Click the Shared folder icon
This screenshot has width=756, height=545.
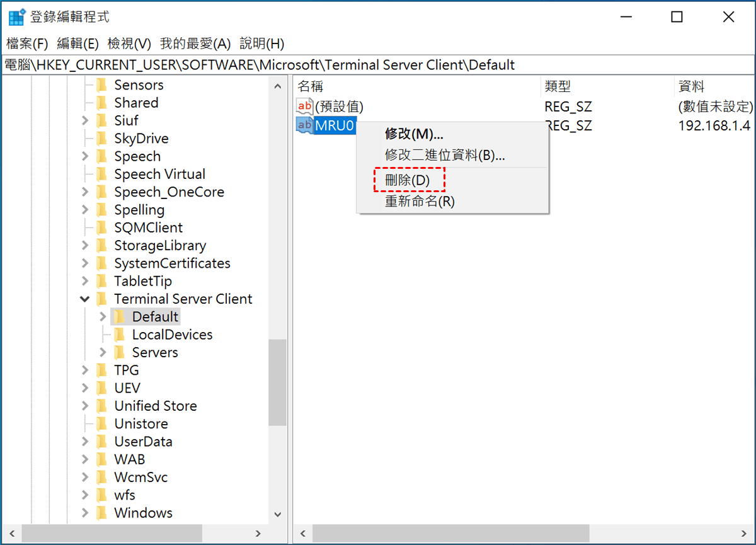(101, 103)
